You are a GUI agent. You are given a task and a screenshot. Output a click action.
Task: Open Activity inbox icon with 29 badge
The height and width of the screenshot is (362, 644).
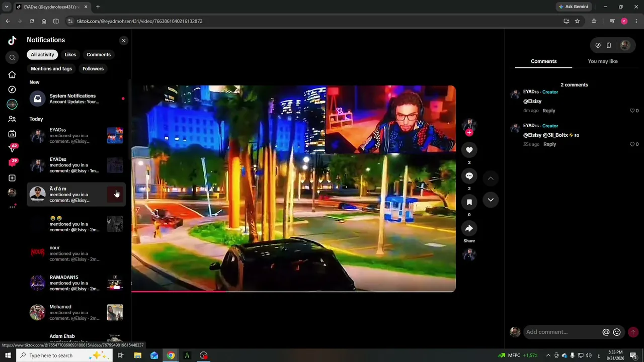pyautogui.click(x=13, y=163)
